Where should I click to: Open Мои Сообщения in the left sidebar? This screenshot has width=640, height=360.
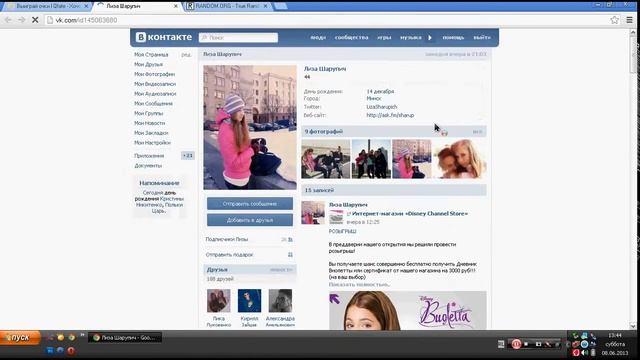[x=153, y=104]
